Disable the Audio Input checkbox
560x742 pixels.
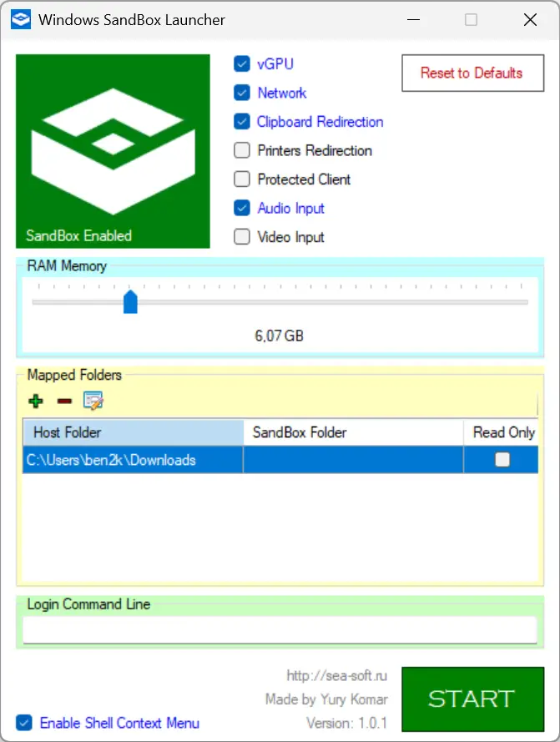click(x=242, y=208)
